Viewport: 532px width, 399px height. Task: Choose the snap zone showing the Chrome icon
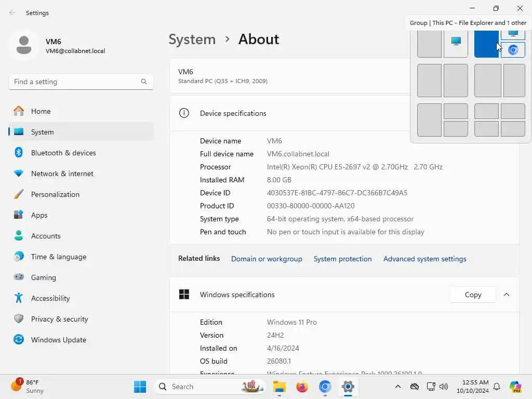click(x=513, y=50)
